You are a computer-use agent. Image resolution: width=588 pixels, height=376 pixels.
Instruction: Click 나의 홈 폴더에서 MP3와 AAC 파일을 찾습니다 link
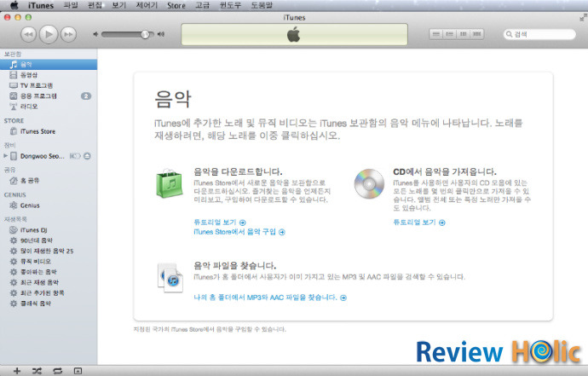coord(270,298)
